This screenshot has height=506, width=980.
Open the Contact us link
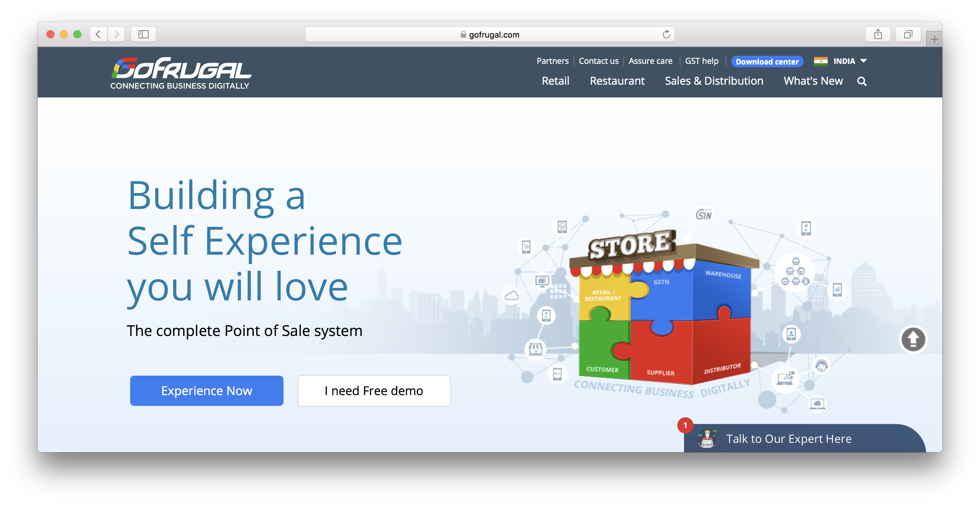[x=598, y=61]
